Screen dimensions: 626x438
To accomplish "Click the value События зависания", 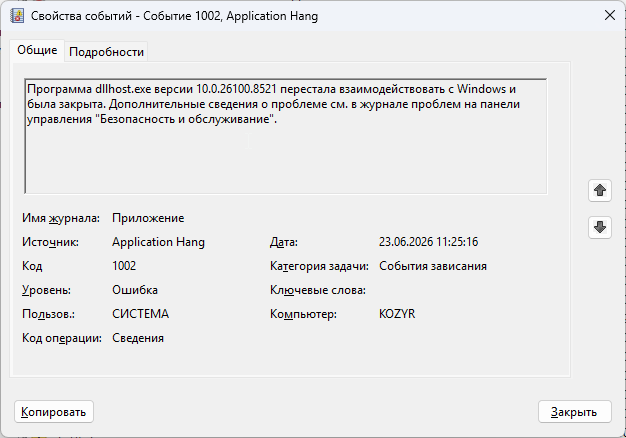I will tap(433, 266).
